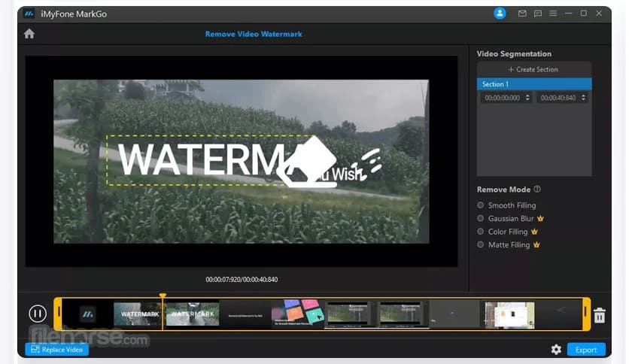Open the mail envelope icon

coord(523,14)
